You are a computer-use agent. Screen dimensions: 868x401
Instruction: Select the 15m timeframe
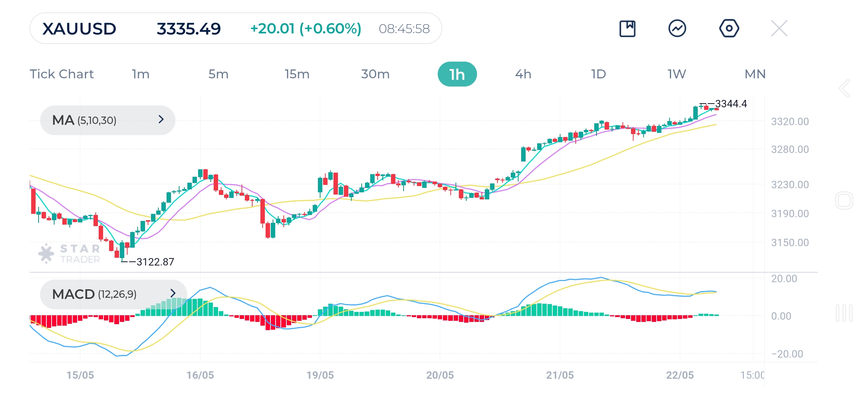(x=297, y=74)
